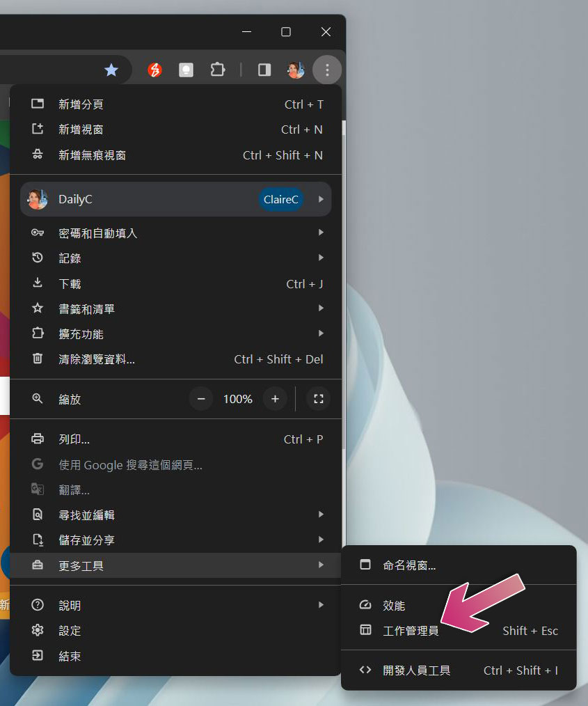Click the bookmark star icon

pos(111,70)
